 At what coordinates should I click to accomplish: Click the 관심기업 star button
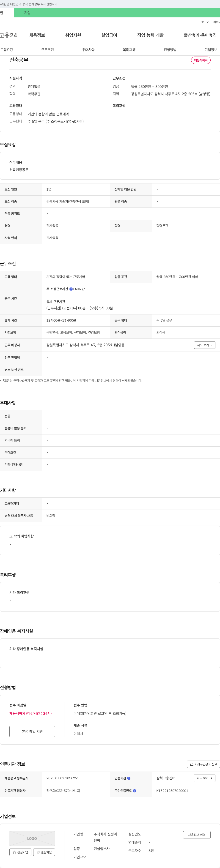20,852
